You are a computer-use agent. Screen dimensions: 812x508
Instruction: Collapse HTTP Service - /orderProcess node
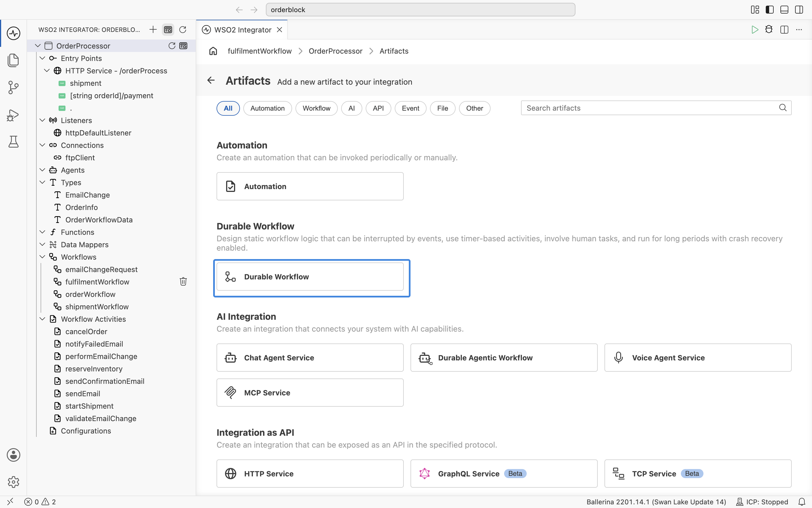[47, 71]
